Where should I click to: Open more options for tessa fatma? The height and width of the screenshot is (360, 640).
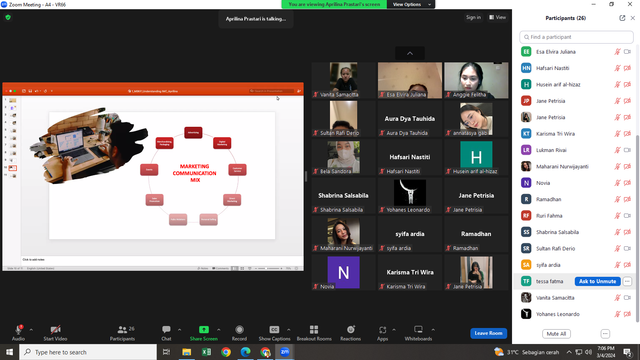[627, 281]
